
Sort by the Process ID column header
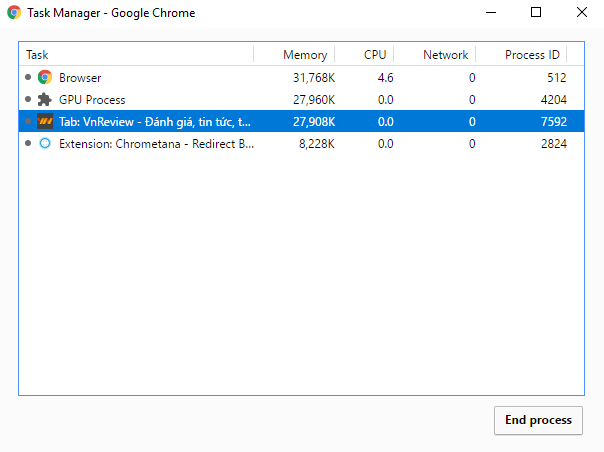pyautogui.click(x=531, y=54)
